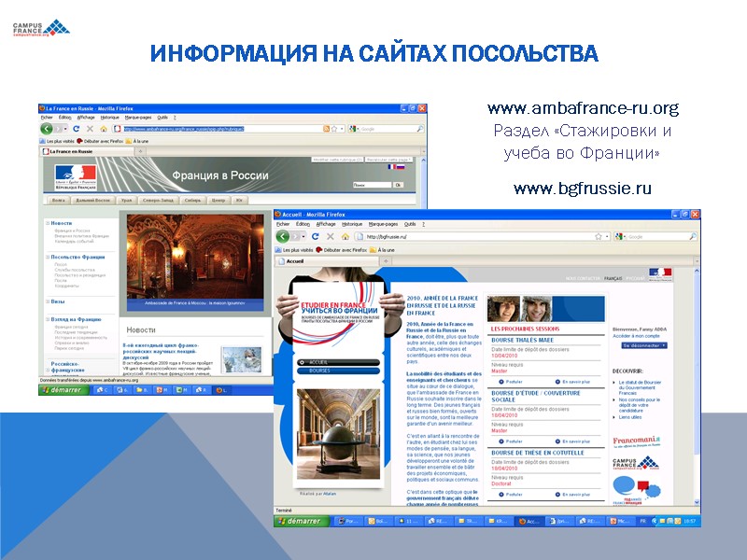The image size is (747, 560).
Task: Click Stop (X) icon in La France en Russie window
Action: click(x=90, y=129)
